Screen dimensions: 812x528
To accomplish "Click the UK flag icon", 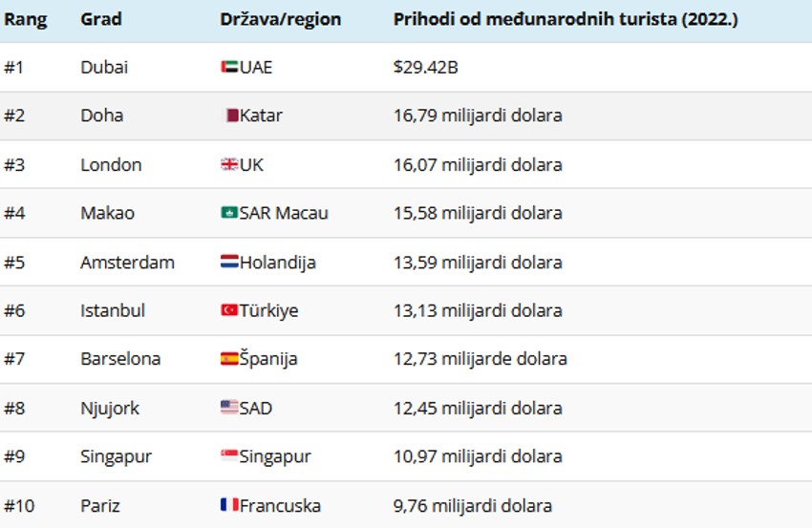I will click(229, 165).
